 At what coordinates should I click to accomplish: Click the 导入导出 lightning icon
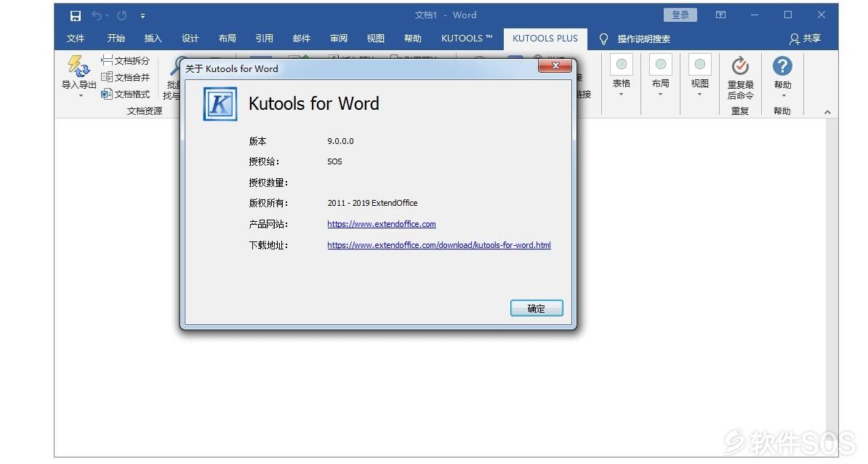pos(79,66)
